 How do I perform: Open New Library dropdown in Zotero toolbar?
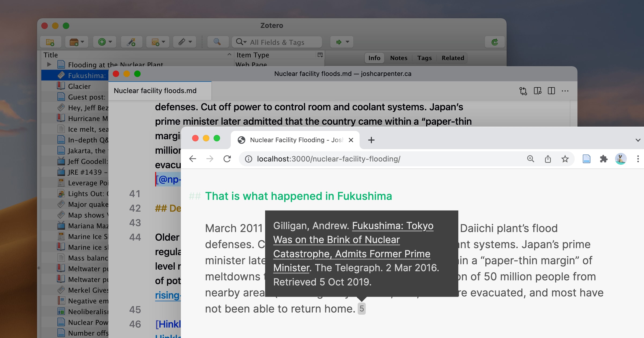tap(77, 42)
